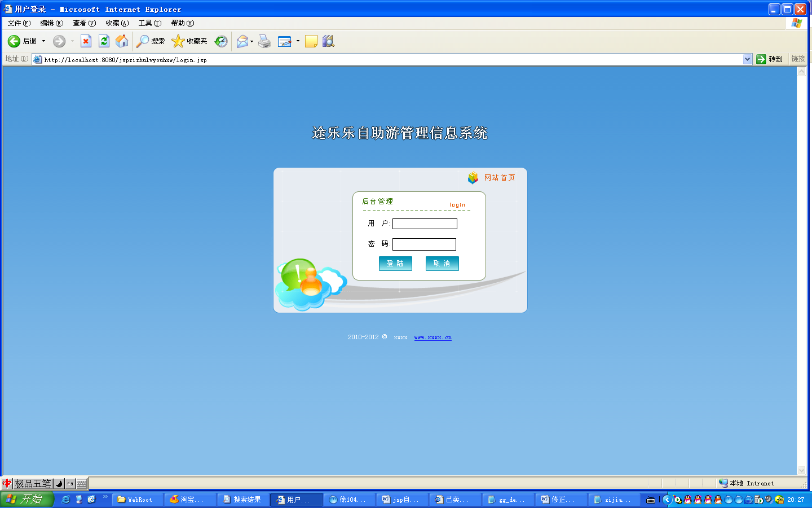Expand the address bar dropdown arrow
The height and width of the screenshot is (508, 812).
pyautogui.click(x=747, y=59)
